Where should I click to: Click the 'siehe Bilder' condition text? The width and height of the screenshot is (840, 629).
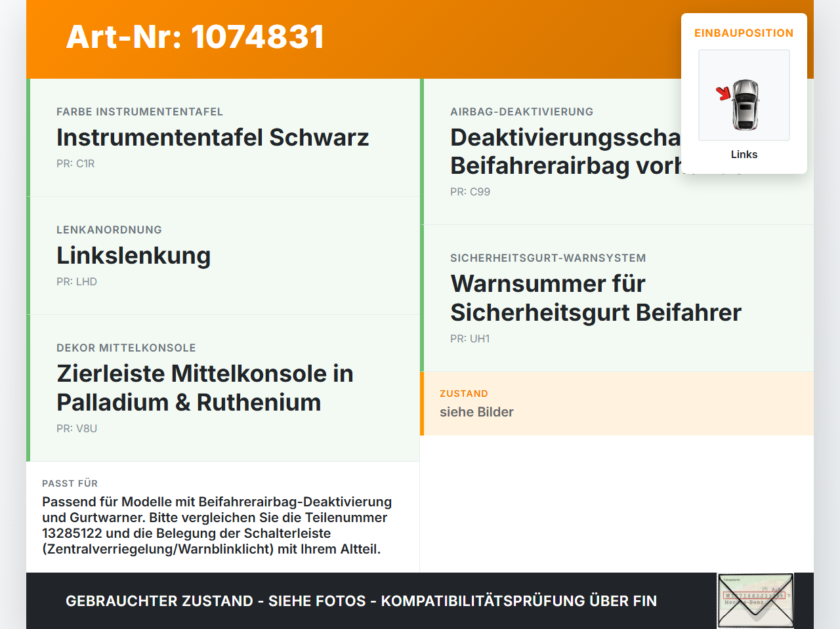[476, 412]
